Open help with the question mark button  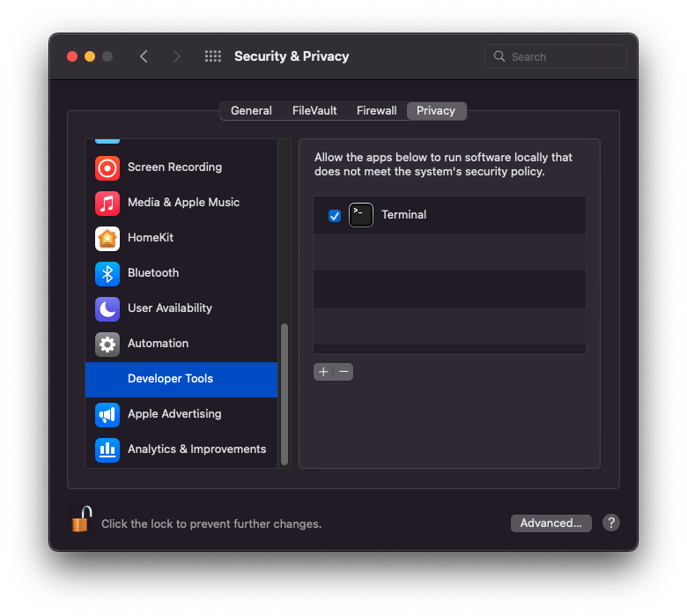pos(610,523)
